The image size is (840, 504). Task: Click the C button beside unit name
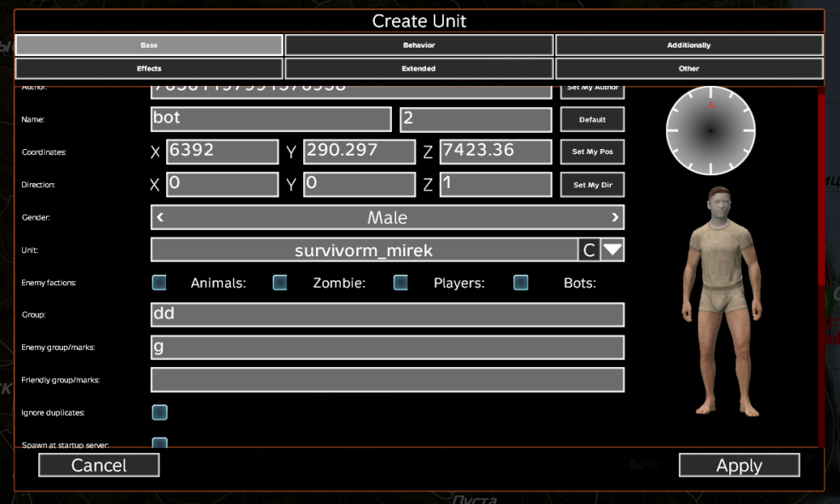pos(589,250)
